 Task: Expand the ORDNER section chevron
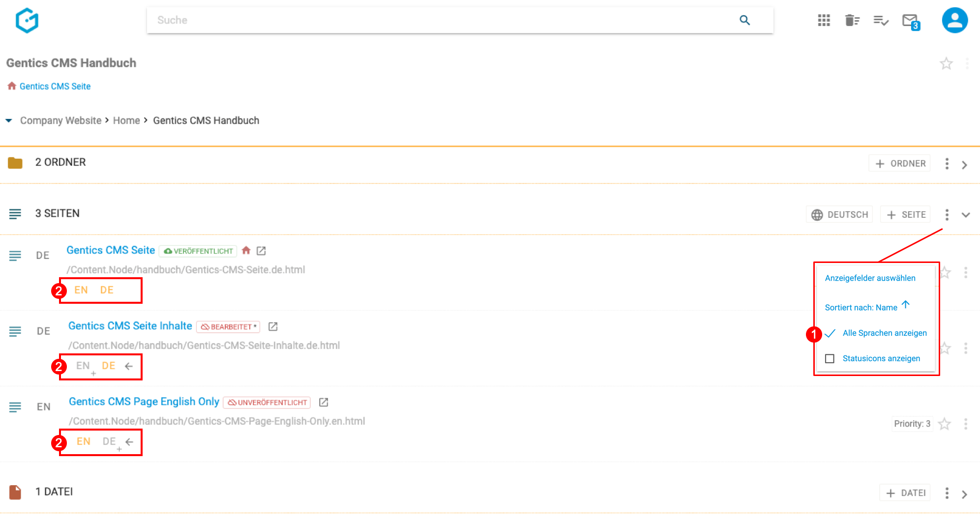pyautogui.click(x=964, y=165)
